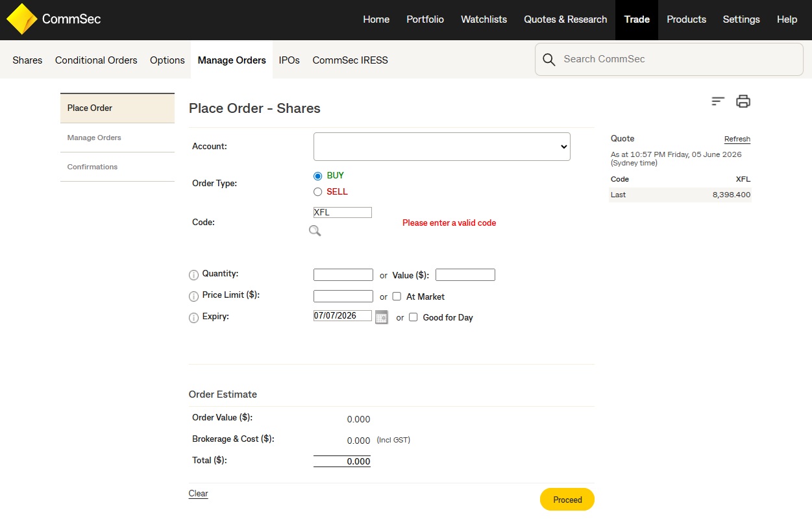Select the SELL order type
This screenshot has width=812, height=521.
click(x=317, y=192)
